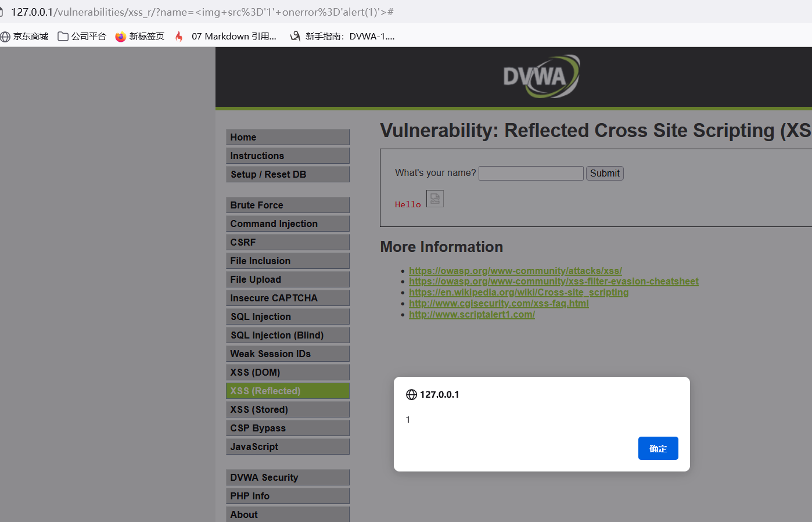Screen dimensions: 812x522
Task: Click the alert message text 1
Action: tap(408, 420)
